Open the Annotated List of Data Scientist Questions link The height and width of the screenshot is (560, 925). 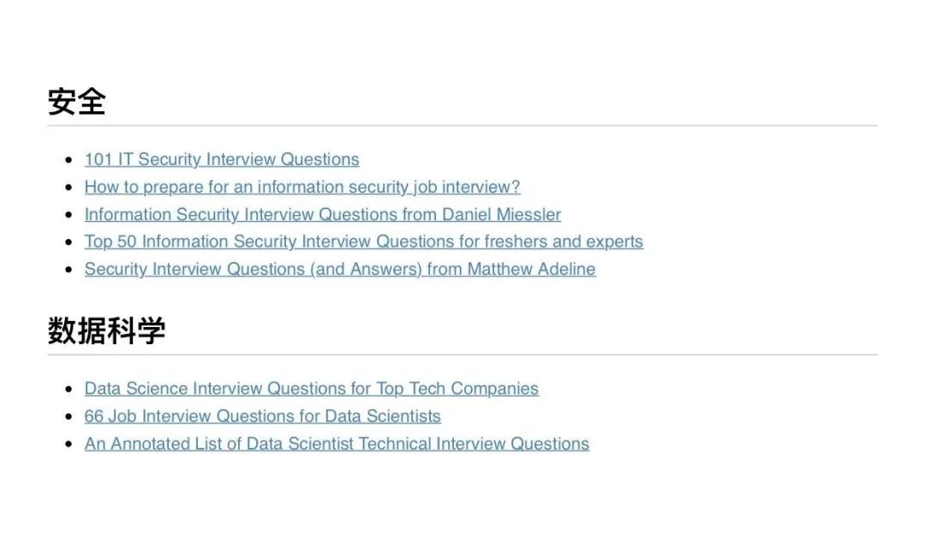pos(337,444)
